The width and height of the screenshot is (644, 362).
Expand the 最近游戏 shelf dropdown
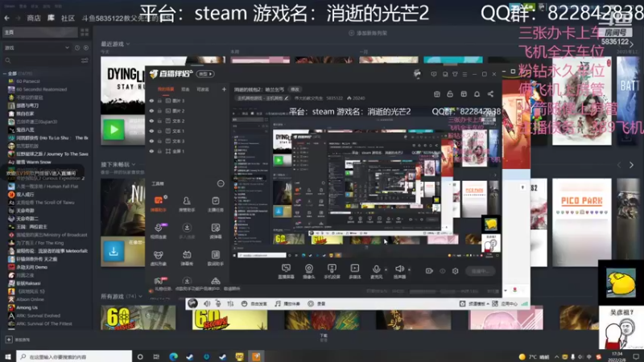tap(128, 43)
